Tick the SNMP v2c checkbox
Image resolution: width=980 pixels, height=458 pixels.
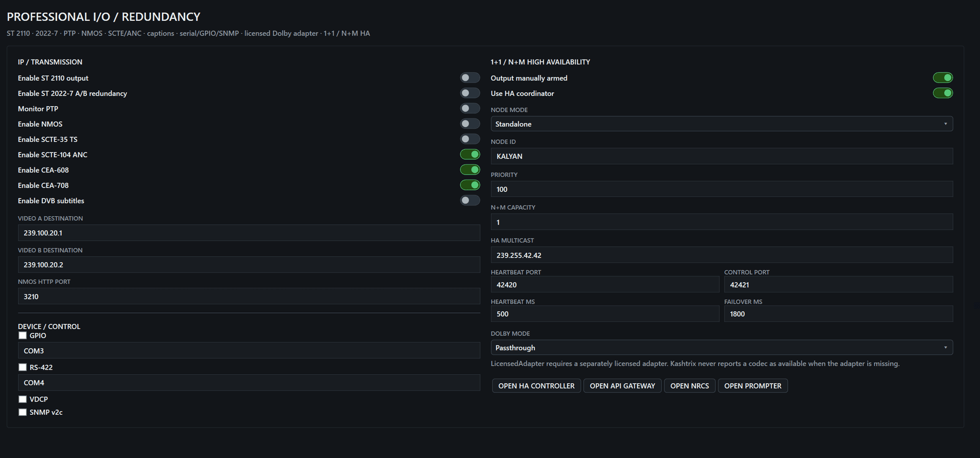22,412
